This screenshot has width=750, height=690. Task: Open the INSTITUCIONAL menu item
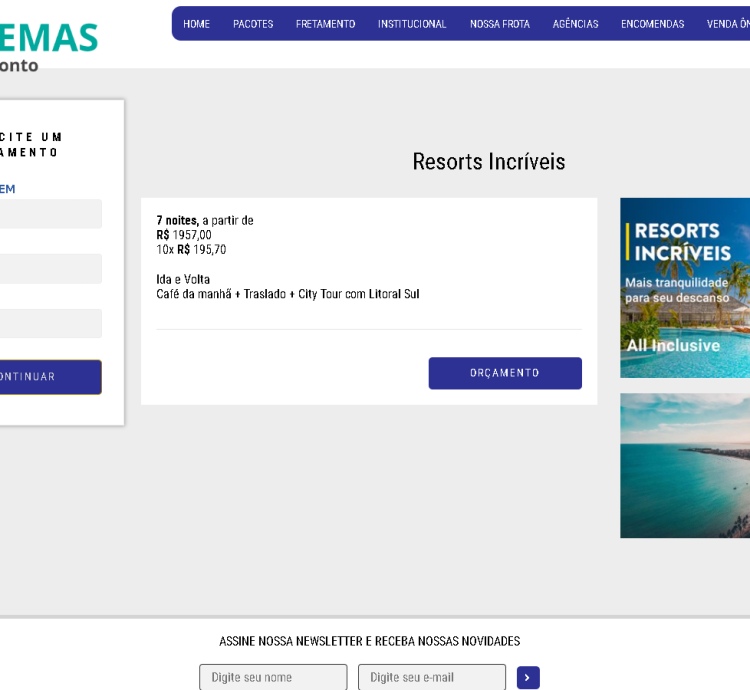point(412,24)
